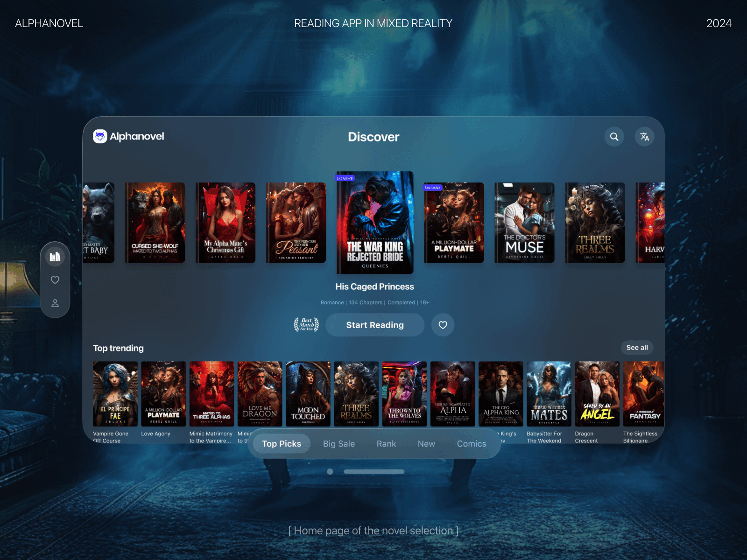The width and height of the screenshot is (747, 560).
Task: Open the language translate icon
Action: coord(644,137)
